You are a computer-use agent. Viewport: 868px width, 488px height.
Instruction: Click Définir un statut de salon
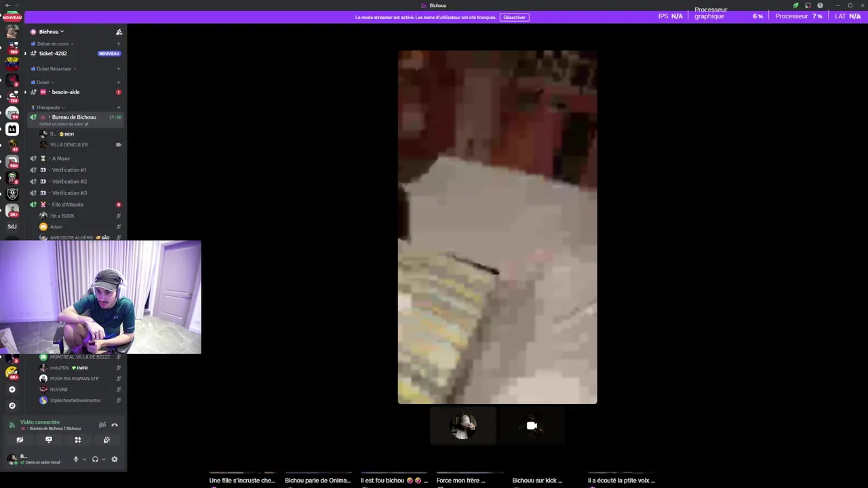(x=64, y=125)
